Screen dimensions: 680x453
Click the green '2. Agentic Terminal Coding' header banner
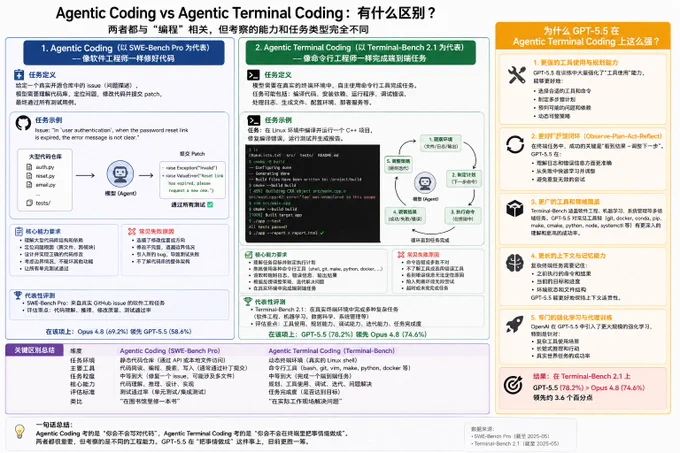(360, 53)
